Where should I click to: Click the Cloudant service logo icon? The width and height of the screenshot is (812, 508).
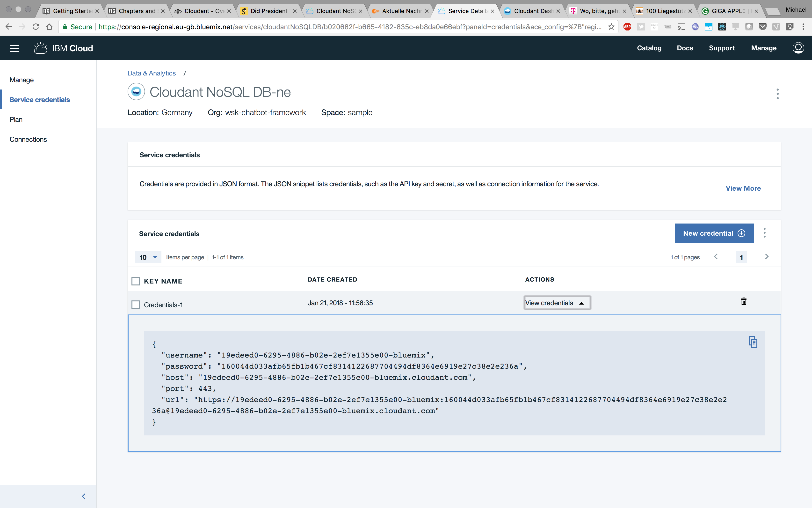pos(136,91)
